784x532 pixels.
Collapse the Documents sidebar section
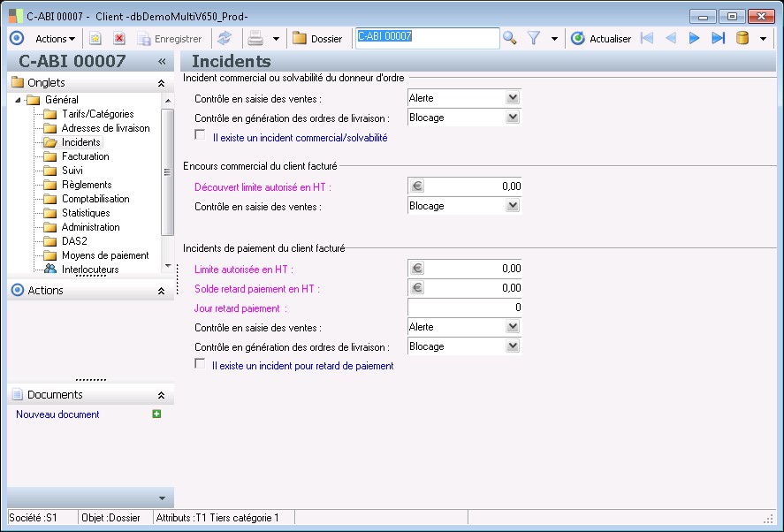[x=161, y=396]
